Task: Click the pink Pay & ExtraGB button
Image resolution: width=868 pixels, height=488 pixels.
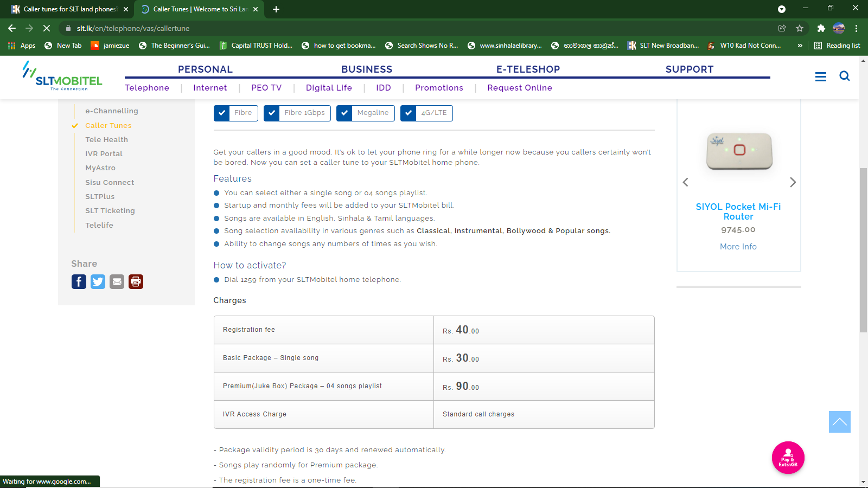Action: (788, 458)
